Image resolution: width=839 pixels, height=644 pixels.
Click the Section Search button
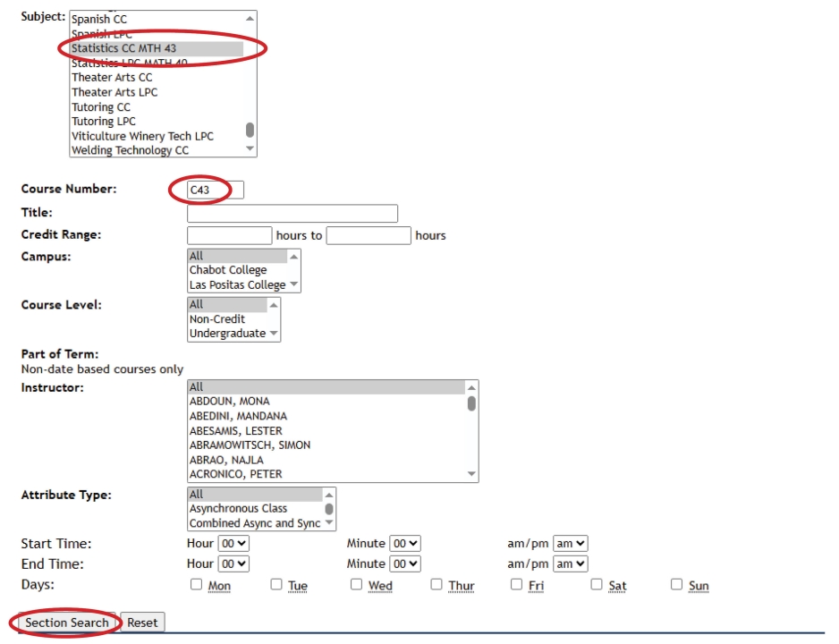[67, 623]
